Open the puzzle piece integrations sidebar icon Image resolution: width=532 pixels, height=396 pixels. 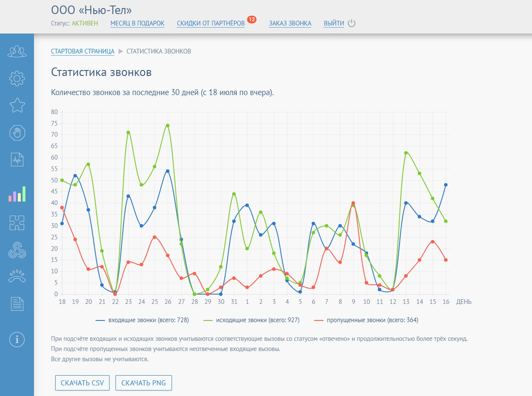(17, 222)
